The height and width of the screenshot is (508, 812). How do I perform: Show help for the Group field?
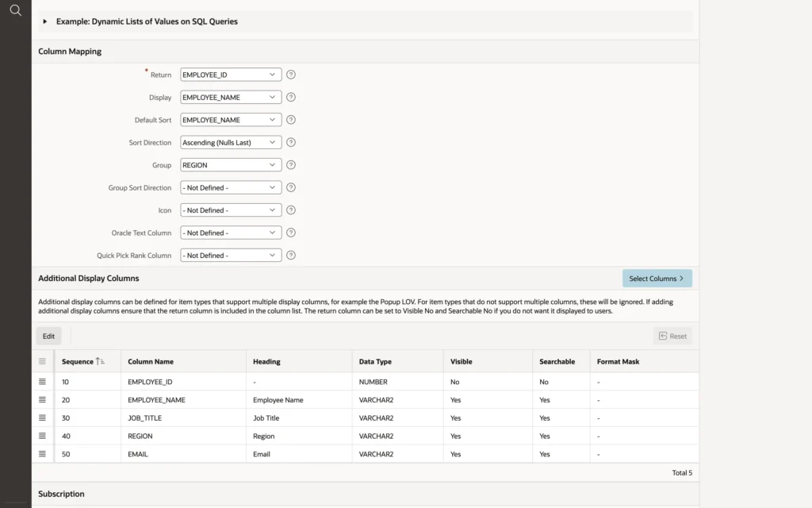[291, 165]
